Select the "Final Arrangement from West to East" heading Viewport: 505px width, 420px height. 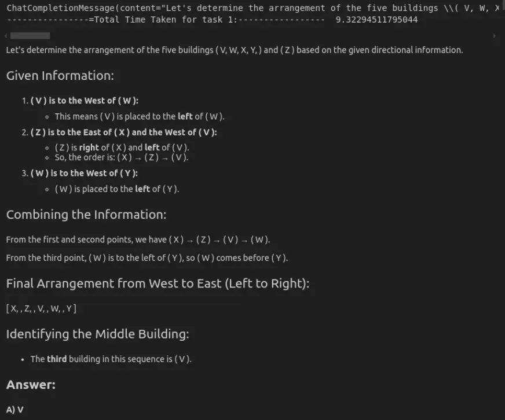click(158, 283)
